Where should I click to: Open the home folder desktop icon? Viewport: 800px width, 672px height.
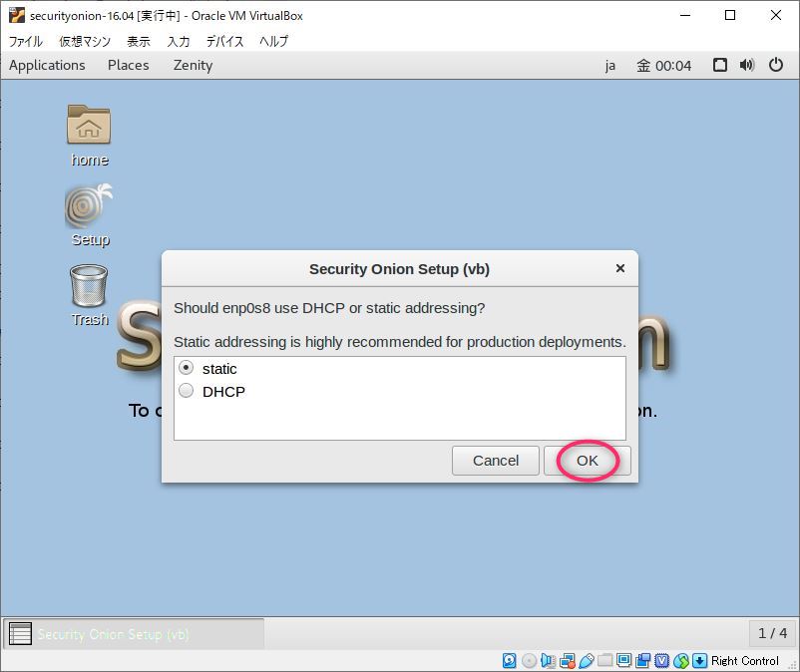(x=89, y=125)
